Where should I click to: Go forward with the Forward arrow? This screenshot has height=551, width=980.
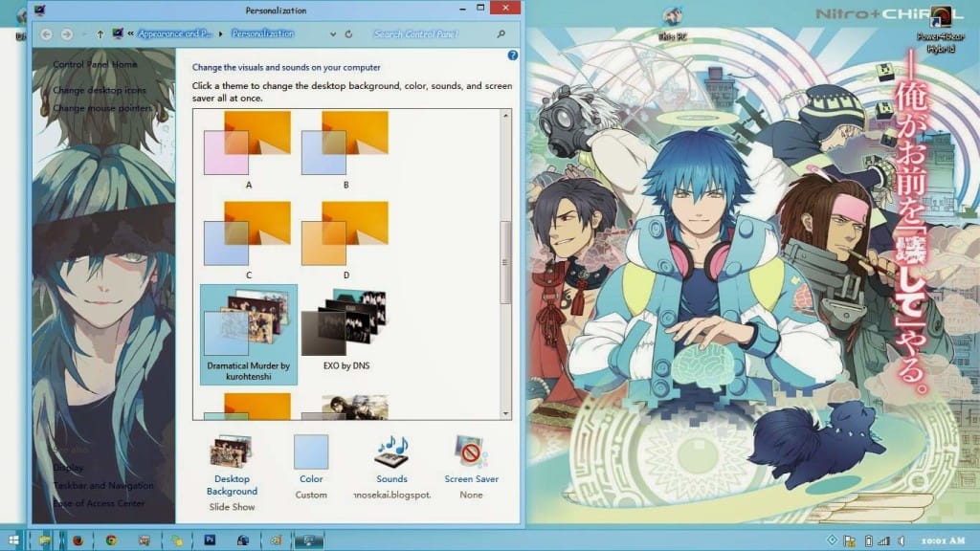click(66, 34)
